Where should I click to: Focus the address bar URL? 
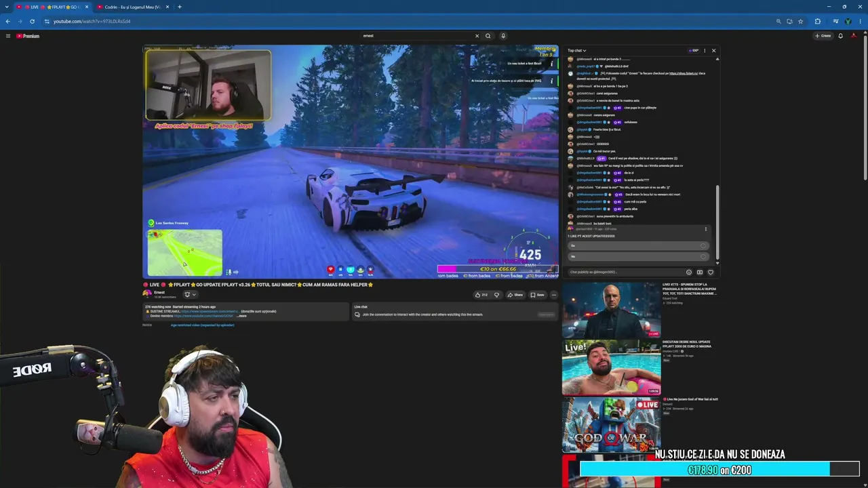[x=92, y=21]
